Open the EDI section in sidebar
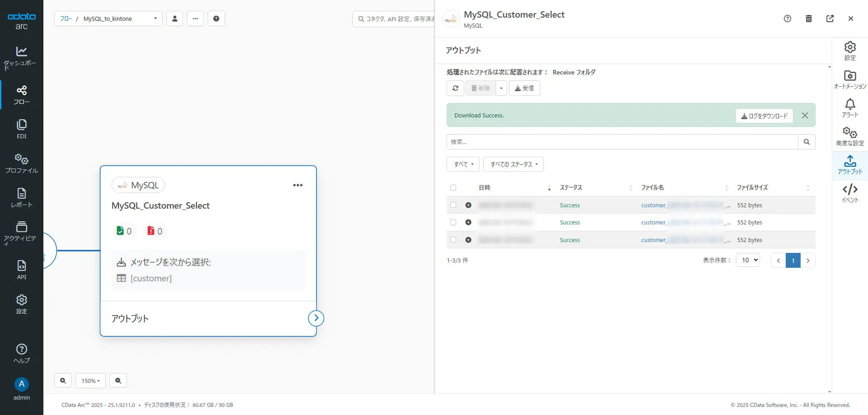 (x=21, y=129)
